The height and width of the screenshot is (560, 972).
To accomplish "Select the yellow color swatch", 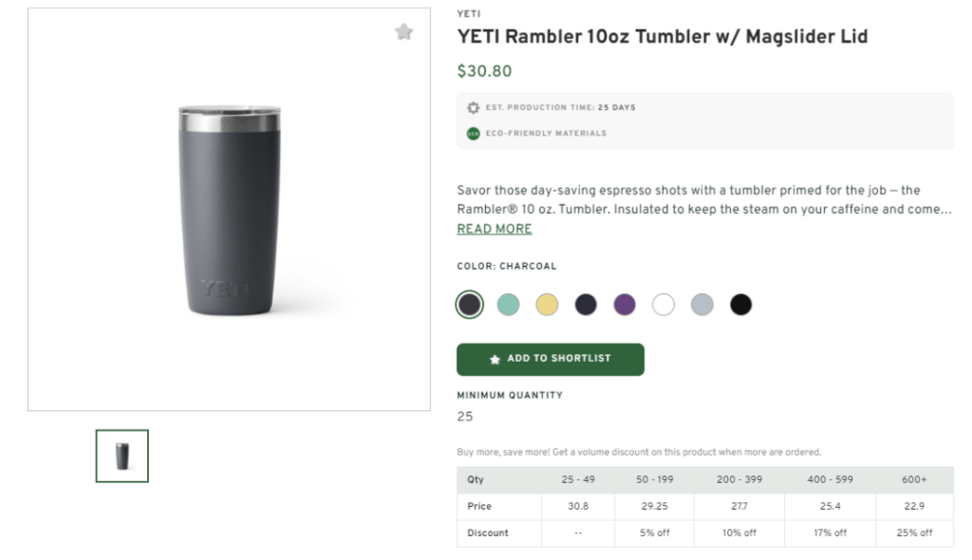I will (x=547, y=304).
